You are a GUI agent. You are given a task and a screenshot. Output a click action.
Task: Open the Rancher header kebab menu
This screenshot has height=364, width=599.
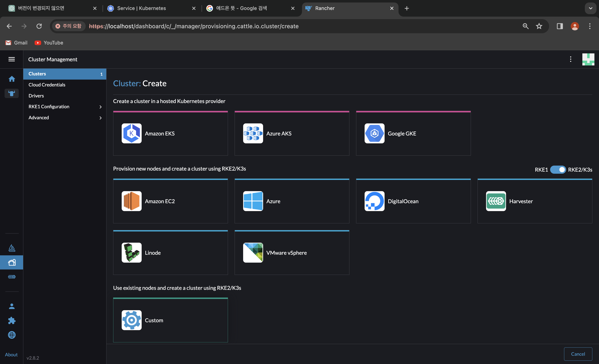point(571,59)
